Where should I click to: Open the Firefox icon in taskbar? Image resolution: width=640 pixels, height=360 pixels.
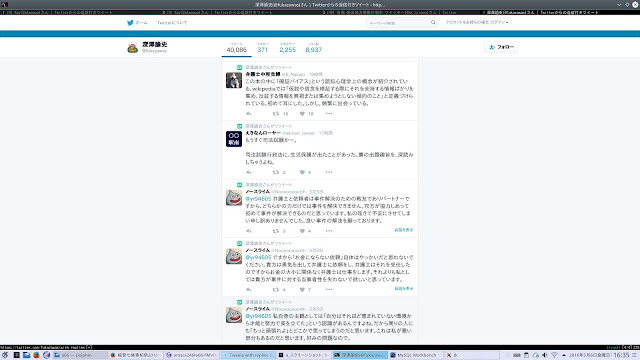[36, 355]
